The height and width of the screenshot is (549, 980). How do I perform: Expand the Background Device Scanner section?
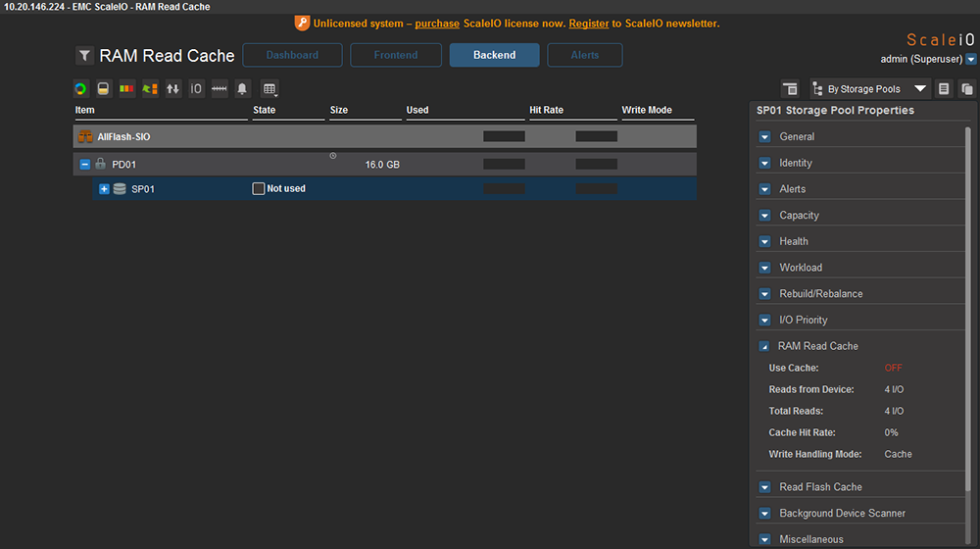point(765,514)
